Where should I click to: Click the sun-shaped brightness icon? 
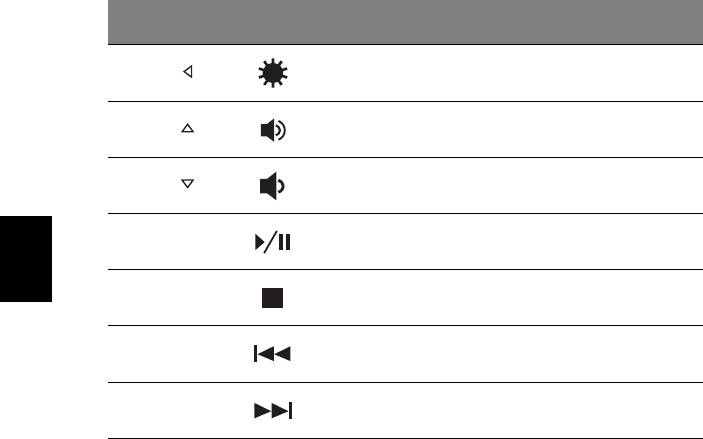click(272, 73)
